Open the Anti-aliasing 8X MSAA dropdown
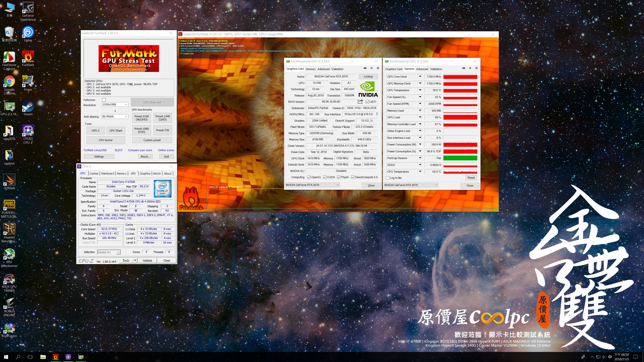This screenshot has width=644, height=362. (x=115, y=116)
